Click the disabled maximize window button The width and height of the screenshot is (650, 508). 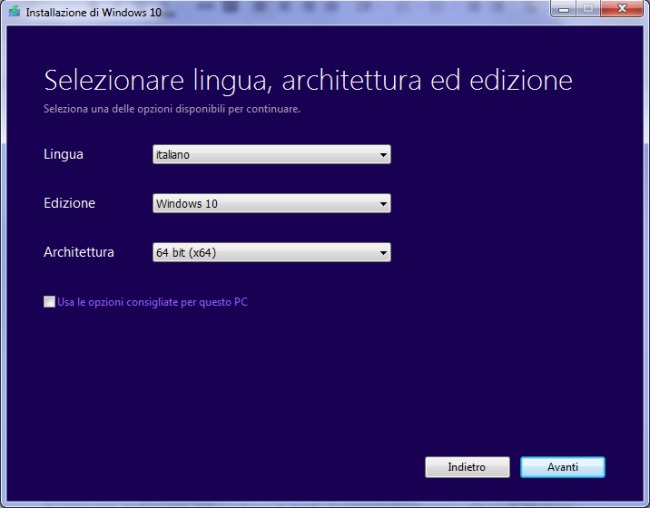click(x=588, y=8)
